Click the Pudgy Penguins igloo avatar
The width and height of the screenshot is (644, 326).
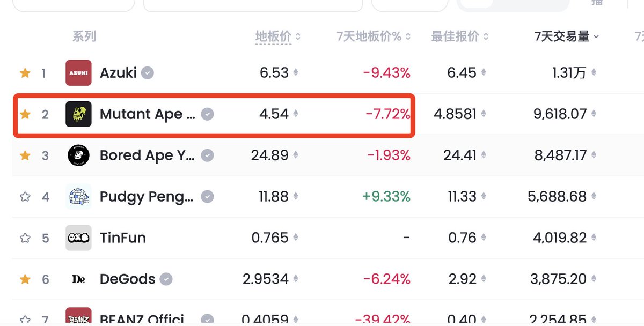(78, 197)
